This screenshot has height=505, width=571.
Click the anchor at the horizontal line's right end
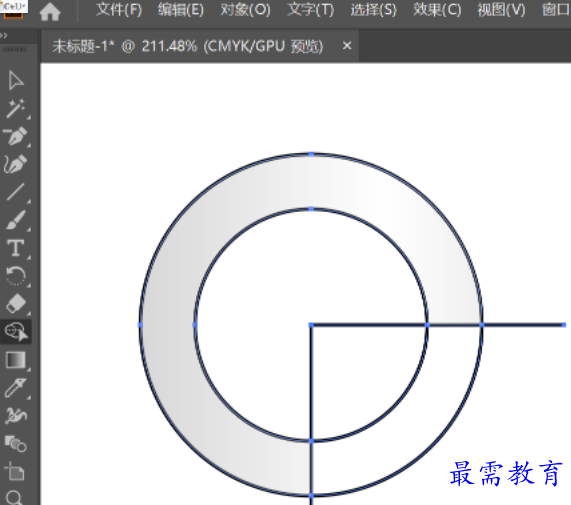point(564,325)
